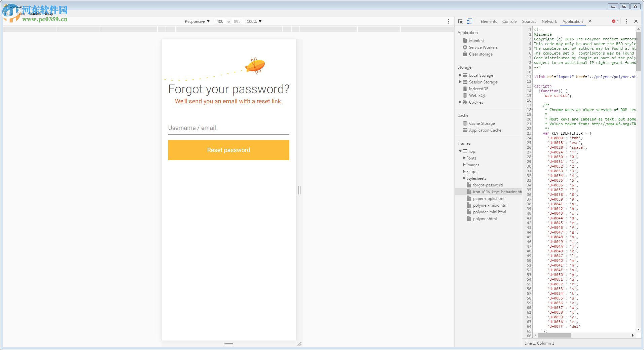Expand the Images folder
Viewport: 644px width, 350px height.
click(x=464, y=165)
